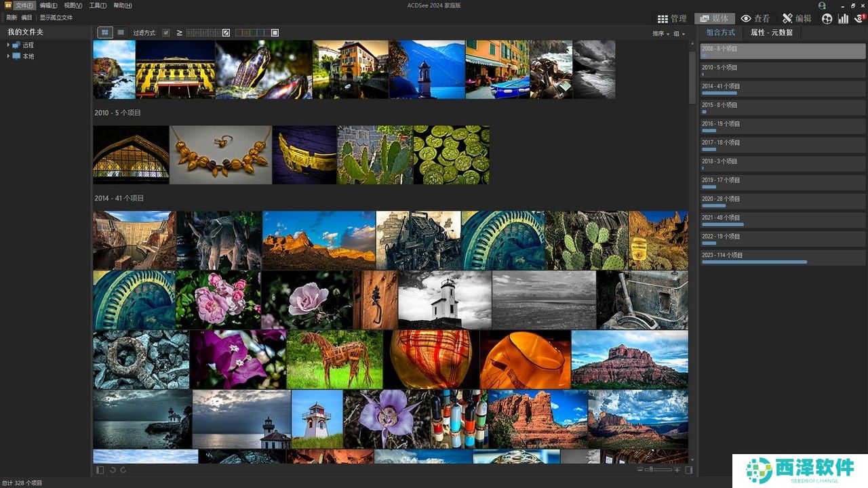Expand the 远程 tree node
Image resolution: width=868 pixels, height=488 pixels.
8,45
